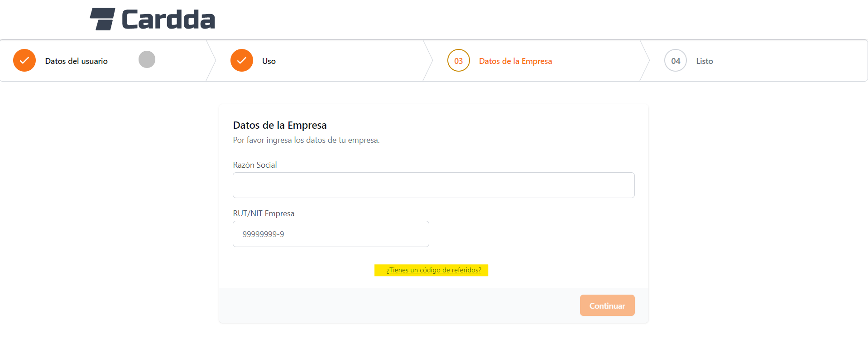868x359 pixels.
Task: Click the chevron divider after Datos del usuario
Action: [x=211, y=60]
